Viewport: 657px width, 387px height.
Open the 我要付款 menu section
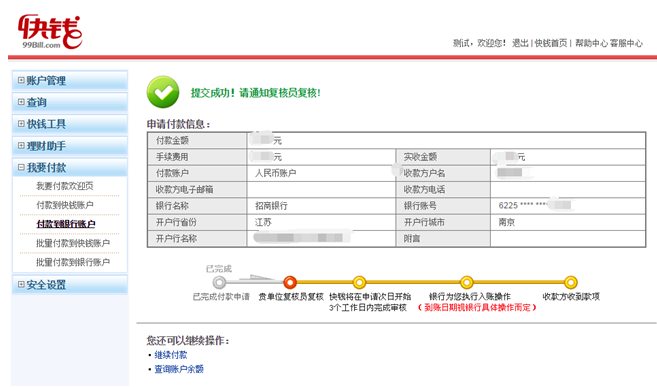coord(70,167)
